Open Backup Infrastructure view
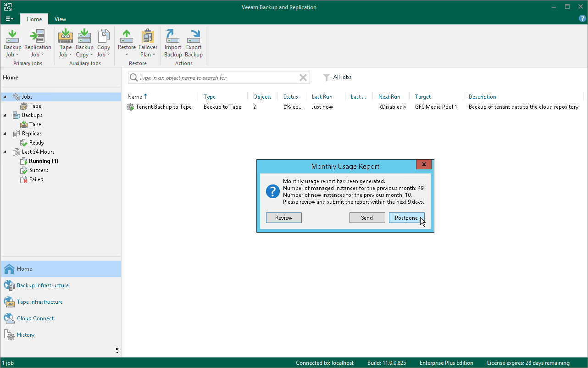The width and height of the screenshot is (588, 368). click(43, 285)
